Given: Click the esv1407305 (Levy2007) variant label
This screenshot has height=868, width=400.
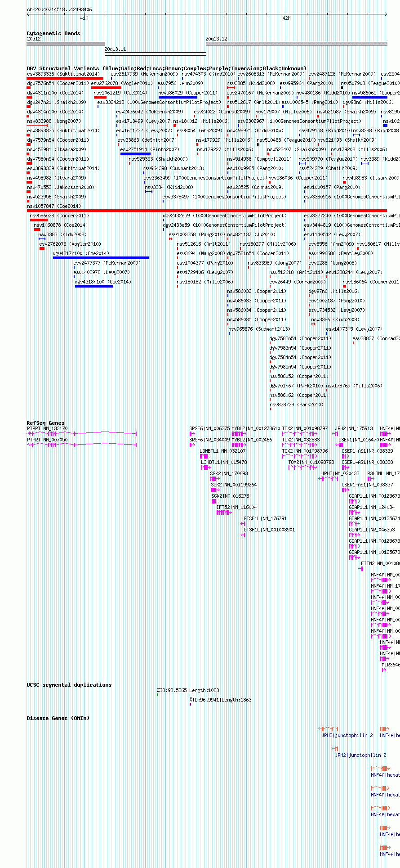Looking at the screenshot, I should point(354,329).
